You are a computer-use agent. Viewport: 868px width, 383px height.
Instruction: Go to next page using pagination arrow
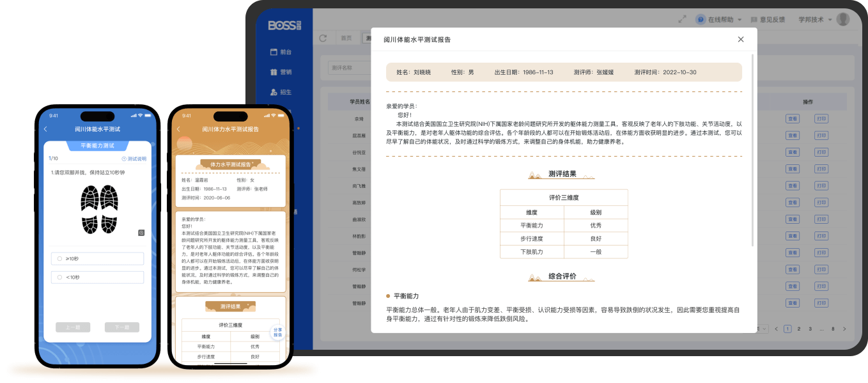844,329
